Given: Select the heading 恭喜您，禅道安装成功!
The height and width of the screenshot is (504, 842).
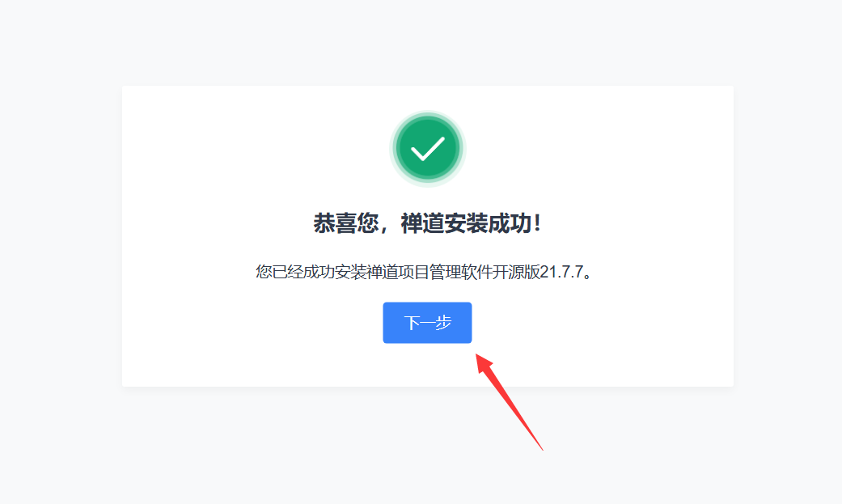Looking at the screenshot, I should (x=427, y=223).
